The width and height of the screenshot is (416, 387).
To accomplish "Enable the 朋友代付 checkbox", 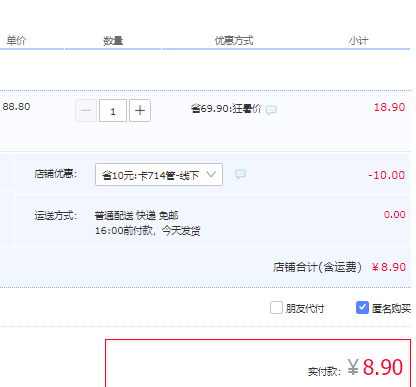I will (276, 308).
